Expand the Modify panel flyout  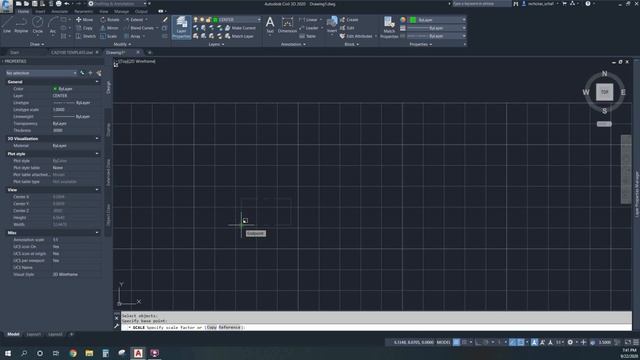(122, 44)
